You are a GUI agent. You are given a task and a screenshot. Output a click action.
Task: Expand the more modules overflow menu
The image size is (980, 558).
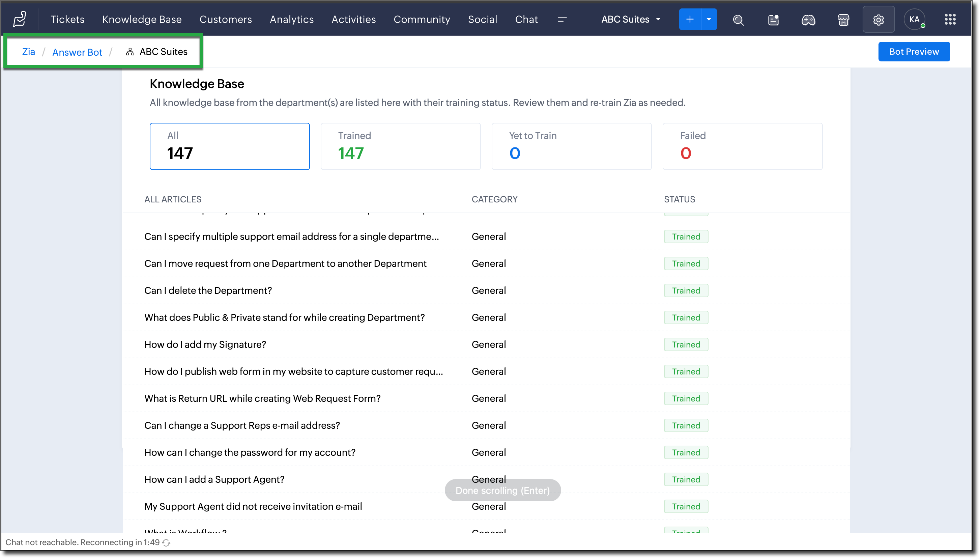[x=562, y=19]
